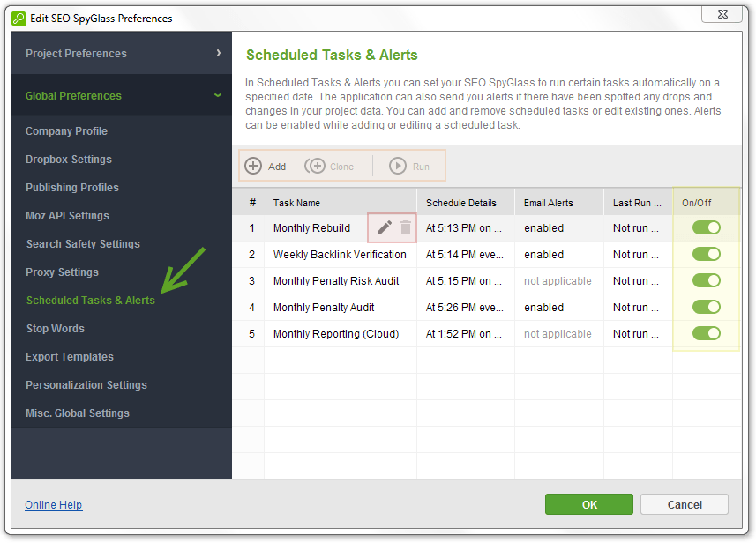Toggle off the Monthly Rebuild task
This screenshot has height=543, width=756.
(x=707, y=227)
